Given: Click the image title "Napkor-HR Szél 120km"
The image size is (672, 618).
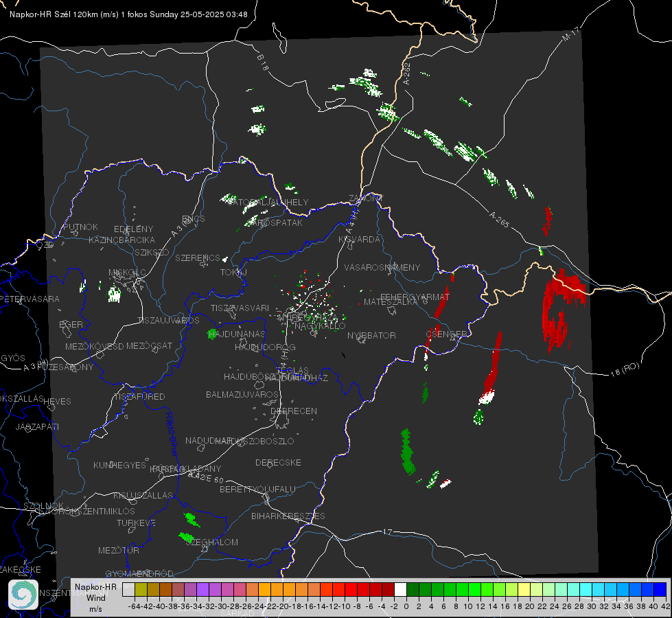Looking at the screenshot, I should pos(54,14).
